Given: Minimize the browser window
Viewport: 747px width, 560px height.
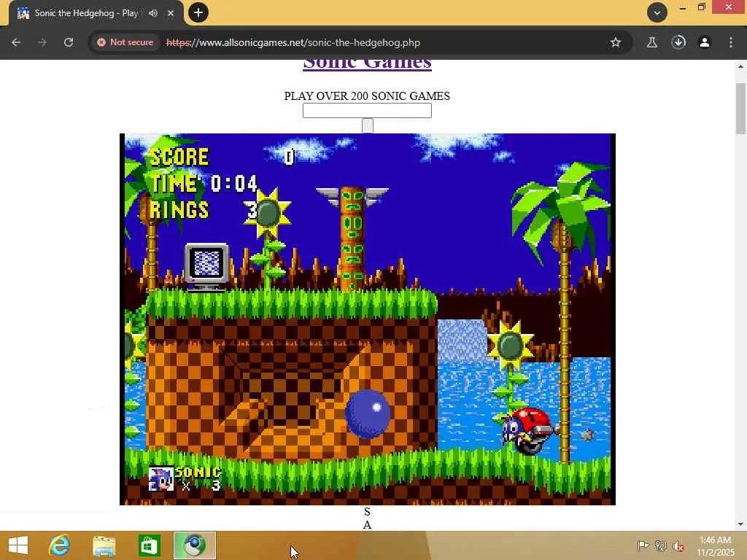Looking at the screenshot, I should click(683, 7).
